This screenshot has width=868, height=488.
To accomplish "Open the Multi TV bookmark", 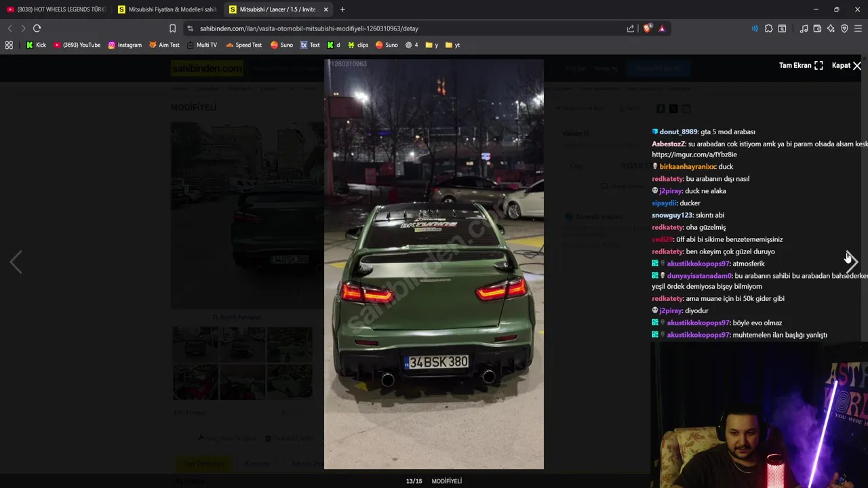I will [201, 45].
